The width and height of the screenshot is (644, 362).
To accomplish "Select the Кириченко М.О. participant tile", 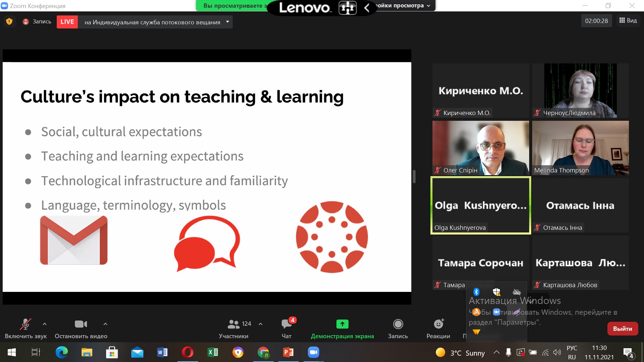I will tap(480, 91).
